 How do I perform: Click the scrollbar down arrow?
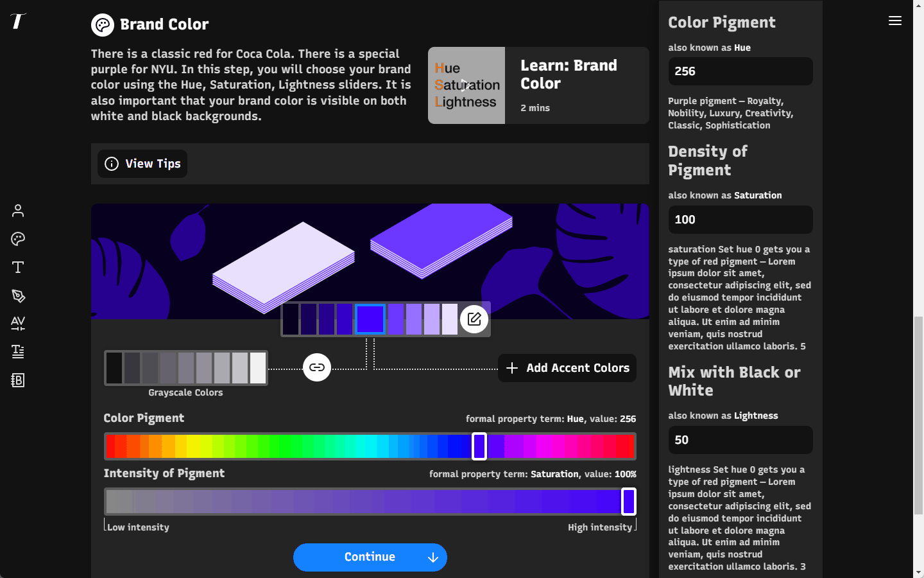point(919,572)
